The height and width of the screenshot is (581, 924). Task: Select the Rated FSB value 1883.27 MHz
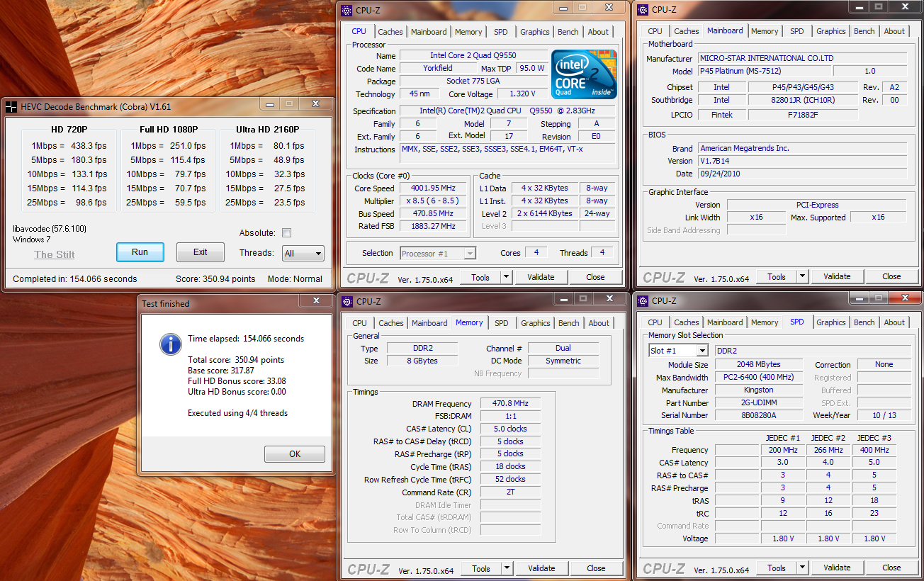432,226
